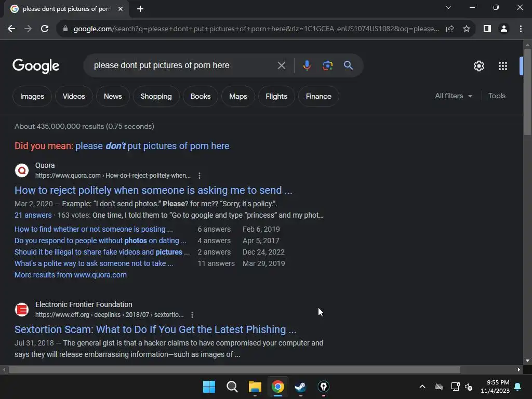Bookmark this tab with star icon
Screen dimensions: 532x399
click(x=467, y=29)
